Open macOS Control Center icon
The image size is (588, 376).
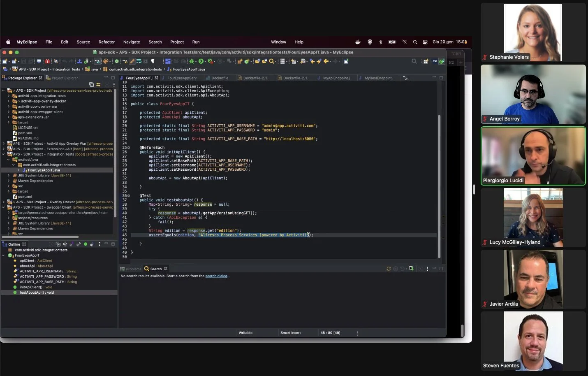[425, 42]
